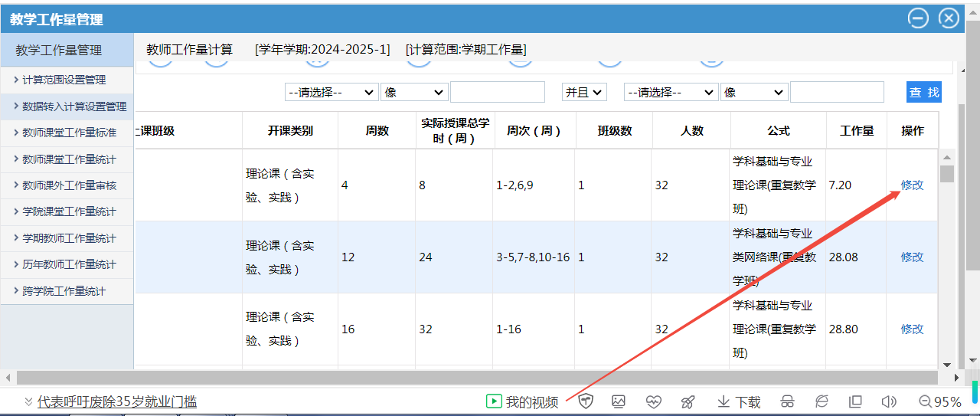
Task: Open 我的视频 in the status bar
Action: click(x=524, y=401)
